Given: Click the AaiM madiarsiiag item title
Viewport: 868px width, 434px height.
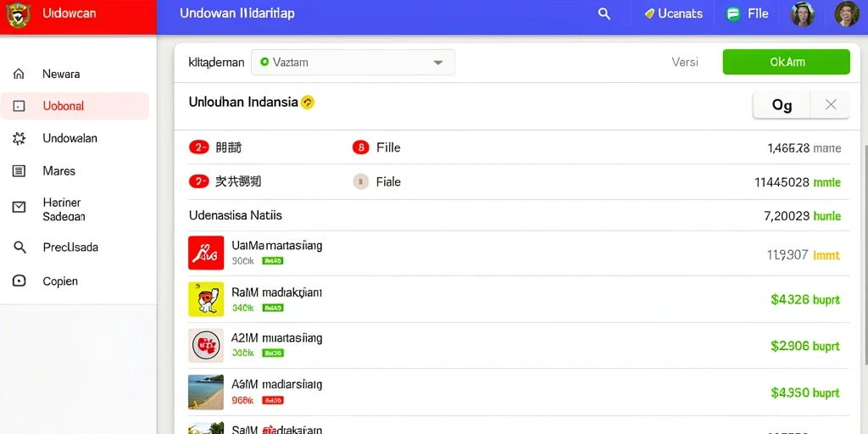Looking at the screenshot, I should [x=277, y=384].
